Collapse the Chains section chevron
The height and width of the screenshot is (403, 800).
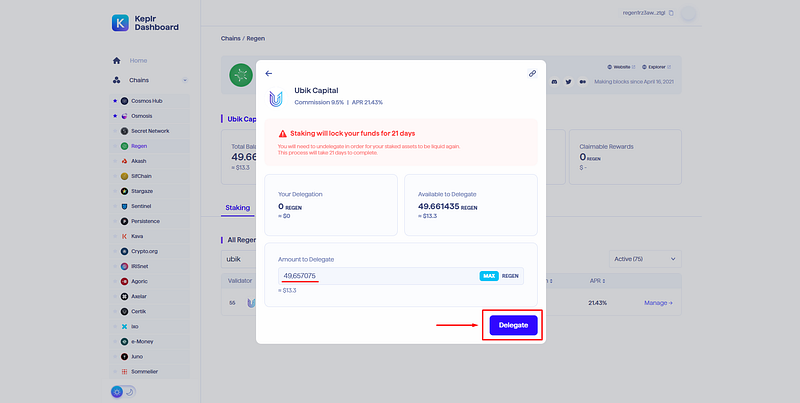click(185, 80)
